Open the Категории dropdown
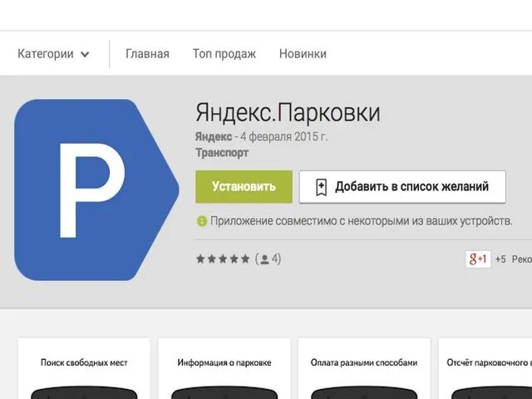This screenshot has width=532, height=399. pyautogui.click(x=53, y=54)
